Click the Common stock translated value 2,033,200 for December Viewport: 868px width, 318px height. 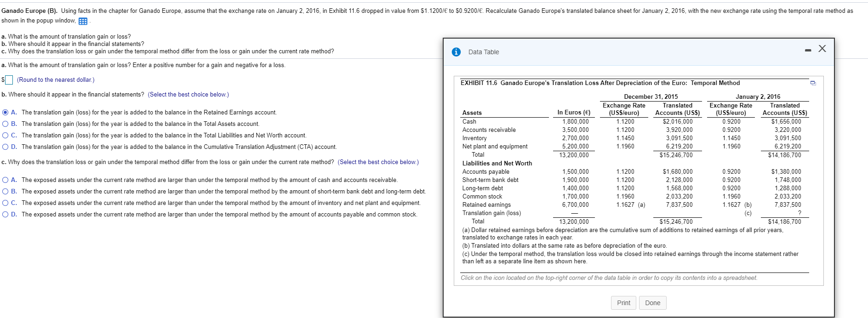680,197
